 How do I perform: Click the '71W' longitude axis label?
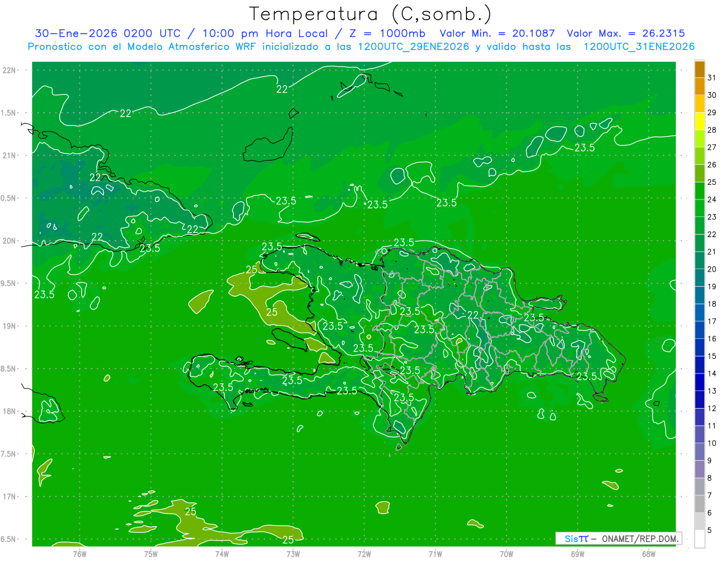click(435, 554)
